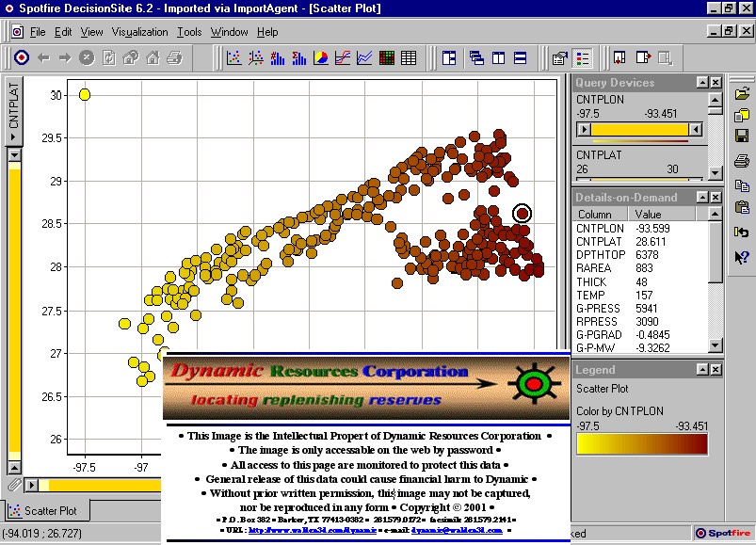756x545 pixels.
Task: Open the Visualization menu
Action: 139,32
